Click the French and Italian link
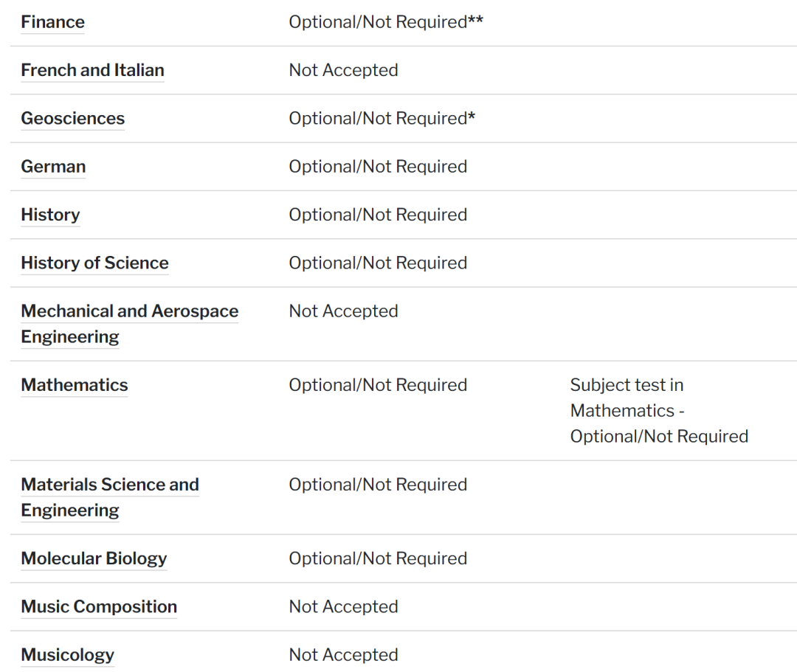Screen dimensions: 797x672 tap(92, 70)
